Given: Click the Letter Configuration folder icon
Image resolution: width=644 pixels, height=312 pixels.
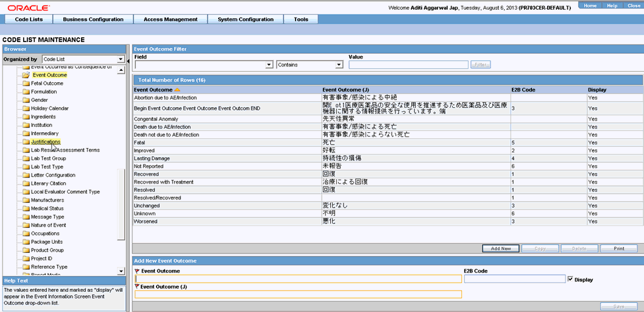Looking at the screenshot, I should click(26, 175).
